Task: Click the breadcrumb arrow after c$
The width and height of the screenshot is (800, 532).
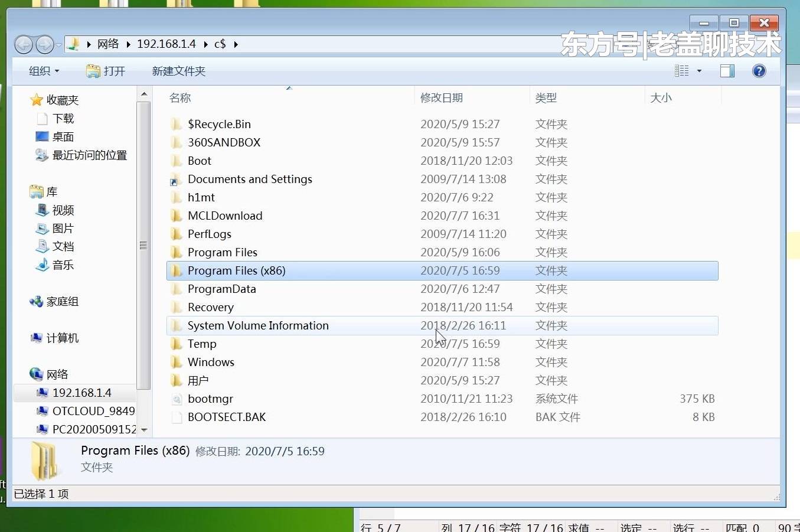Action: pyautogui.click(x=236, y=44)
